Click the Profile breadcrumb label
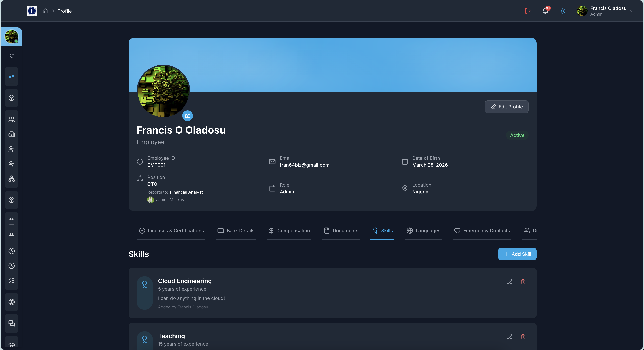Image resolution: width=644 pixels, height=350 pixels. click(x=64, y=11)
